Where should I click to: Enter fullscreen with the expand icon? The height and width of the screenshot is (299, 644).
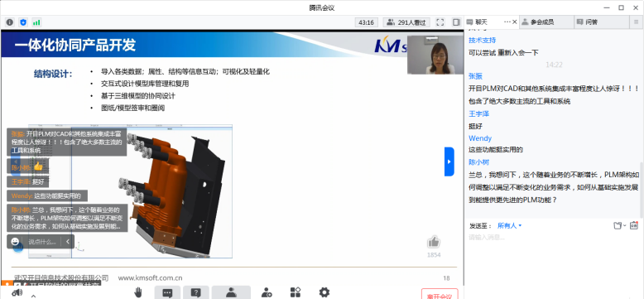pyautogui.click(x=440, y=22)
